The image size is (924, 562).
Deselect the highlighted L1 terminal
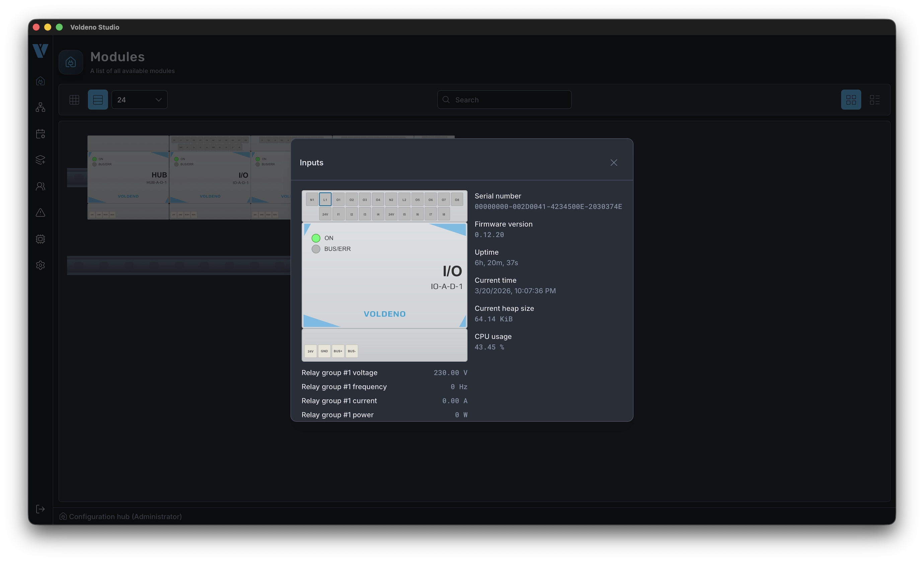click(x=325, y=199)
